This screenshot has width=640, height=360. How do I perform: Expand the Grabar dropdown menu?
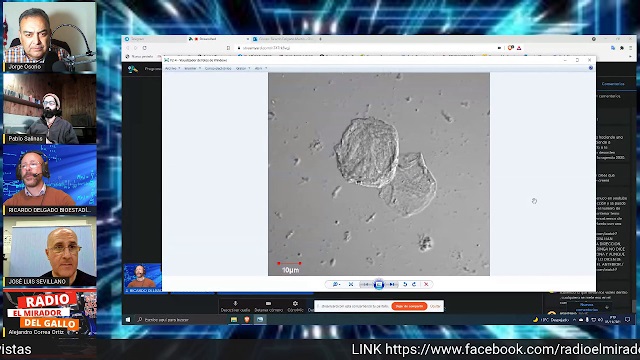(242, 69)
